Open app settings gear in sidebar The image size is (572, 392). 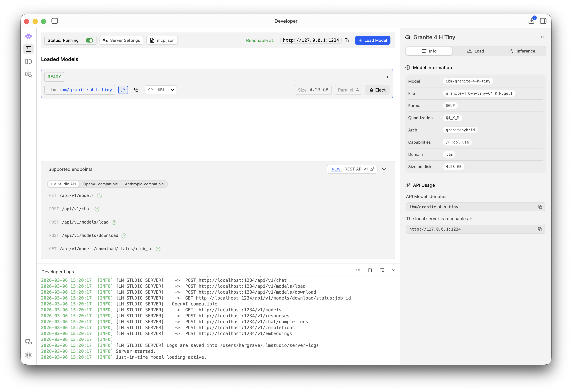[28, 355]
